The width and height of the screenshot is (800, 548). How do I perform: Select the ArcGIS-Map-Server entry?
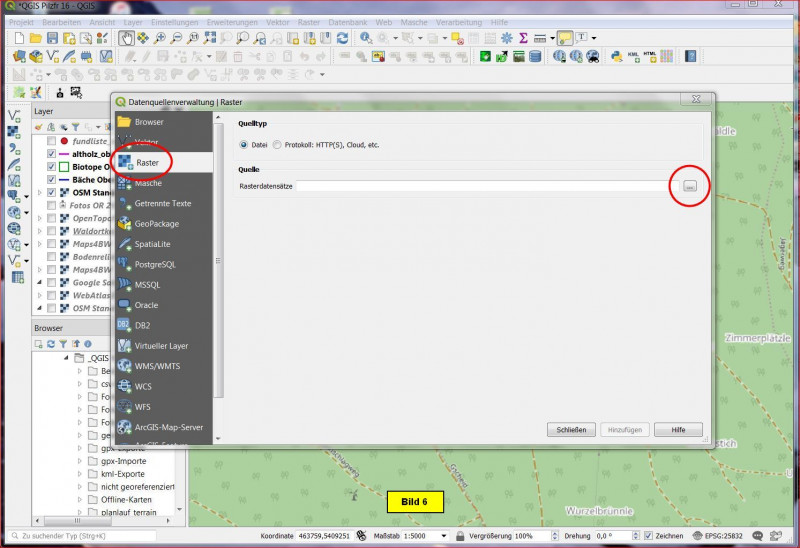pos(167,427)
